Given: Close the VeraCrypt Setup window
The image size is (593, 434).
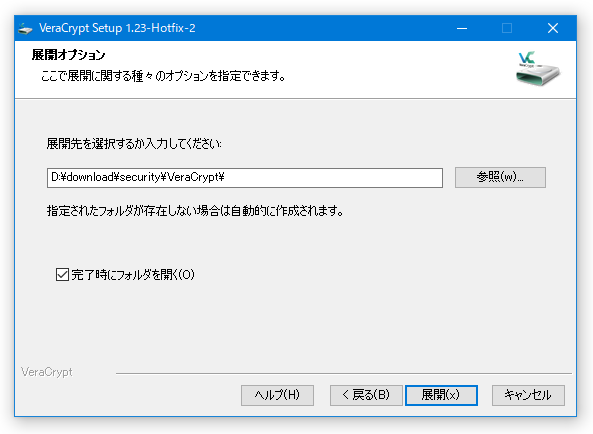Looking at the screenshot, I should coord(553,28).
